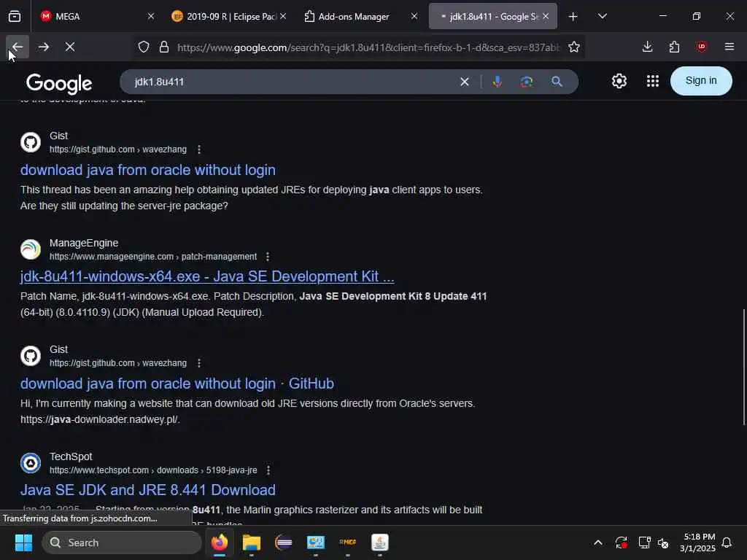The image size is (747, 560).
Task: Click the browser address bar URL
Action: pos(368,47)
